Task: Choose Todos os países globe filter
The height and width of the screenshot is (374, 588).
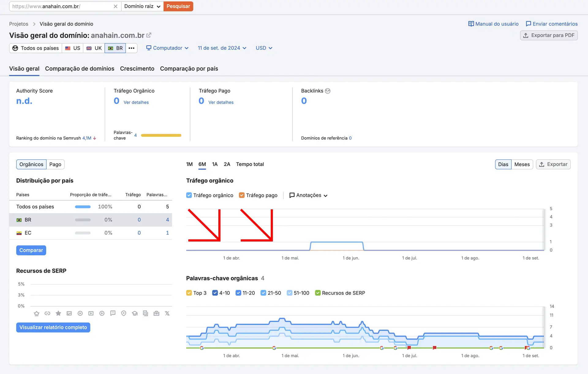Action: tap(36, 48)
